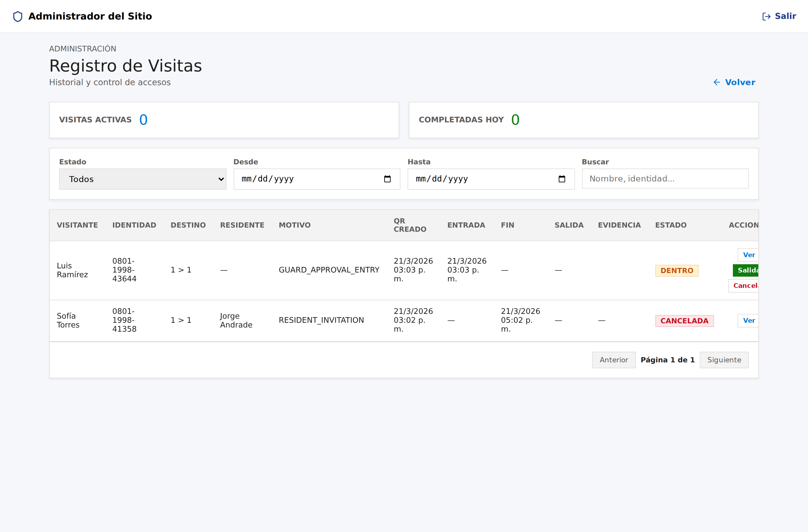
Task: Click identity 0801-1998-41358
Action: [x=124, y=320]
